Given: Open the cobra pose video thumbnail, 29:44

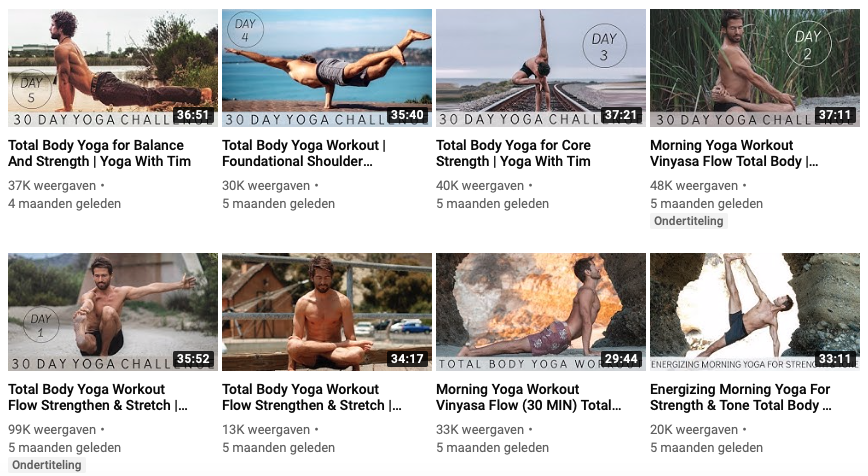Looking at the screenshot, I should pos(541,312).
